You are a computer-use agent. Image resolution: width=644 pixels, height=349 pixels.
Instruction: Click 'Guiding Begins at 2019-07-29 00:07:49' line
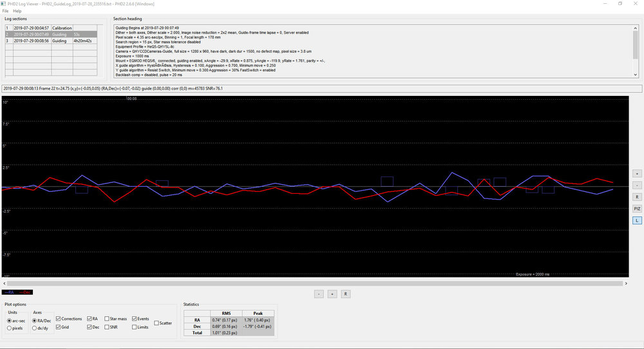[147, 28]
